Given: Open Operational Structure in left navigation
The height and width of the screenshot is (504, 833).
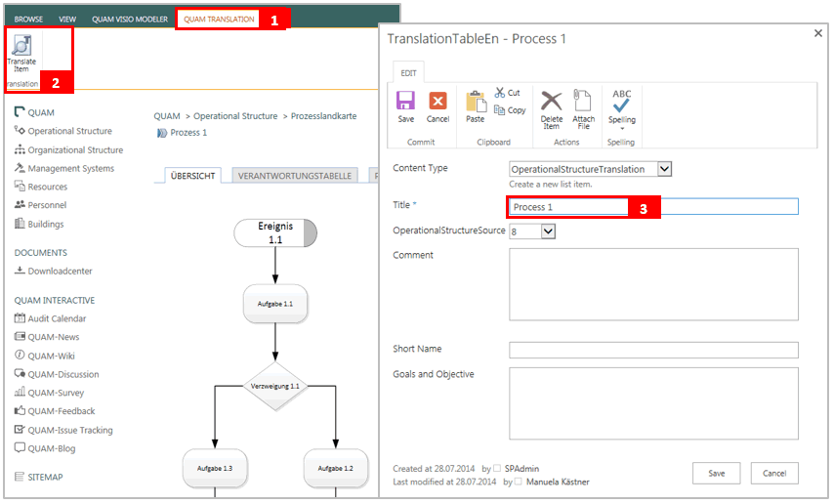Looking at the screenshot, I should pyautogui.click(x=69, y=131).
